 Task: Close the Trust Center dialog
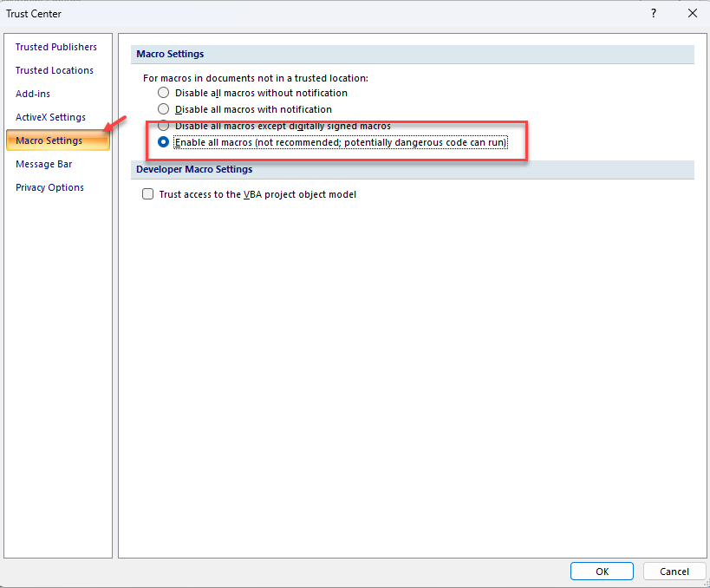692,13
